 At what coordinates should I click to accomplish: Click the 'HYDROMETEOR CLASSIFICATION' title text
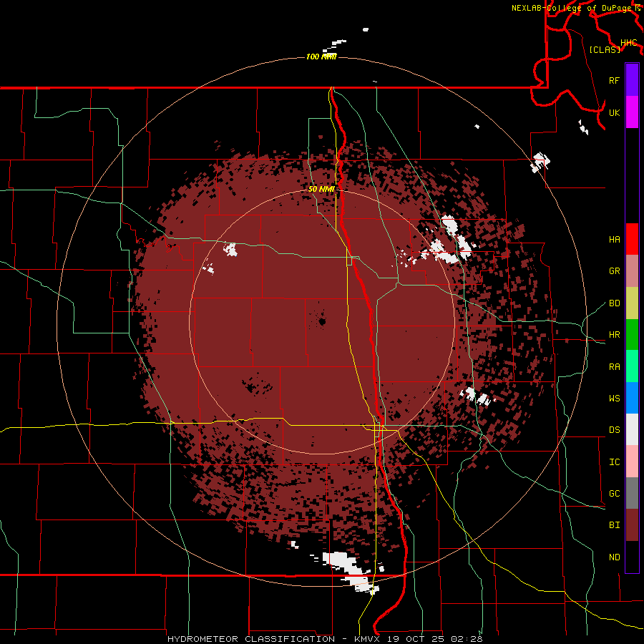click(x=251, y=639)
